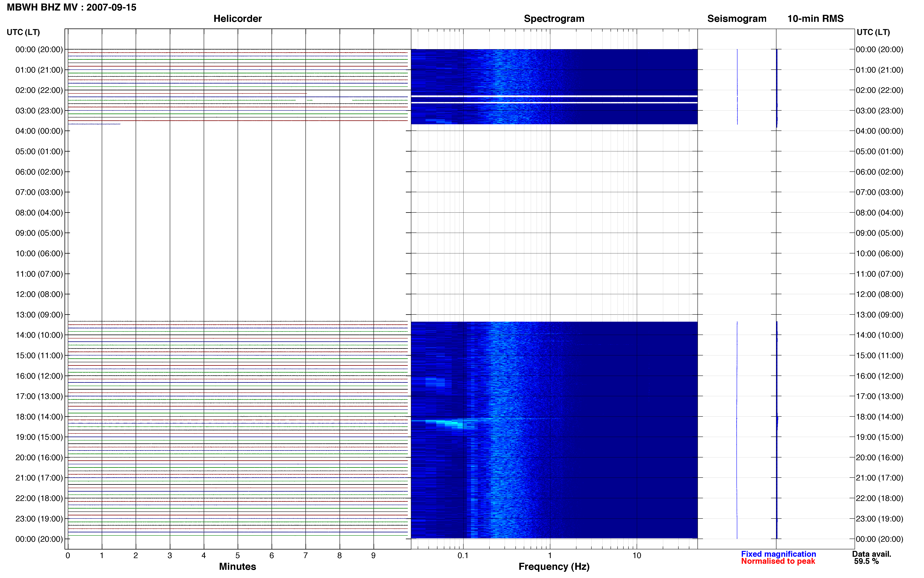Click minute tick 4 under the Helicorder

tap(204, 555)
